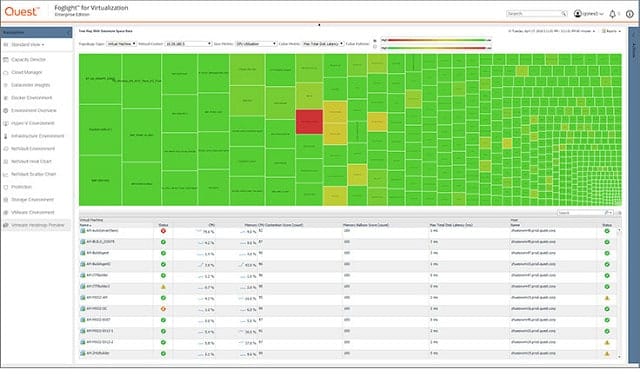Select the second color pattern radio button
The width and height of the screenshot is (640, 383).
coord(375,47)
